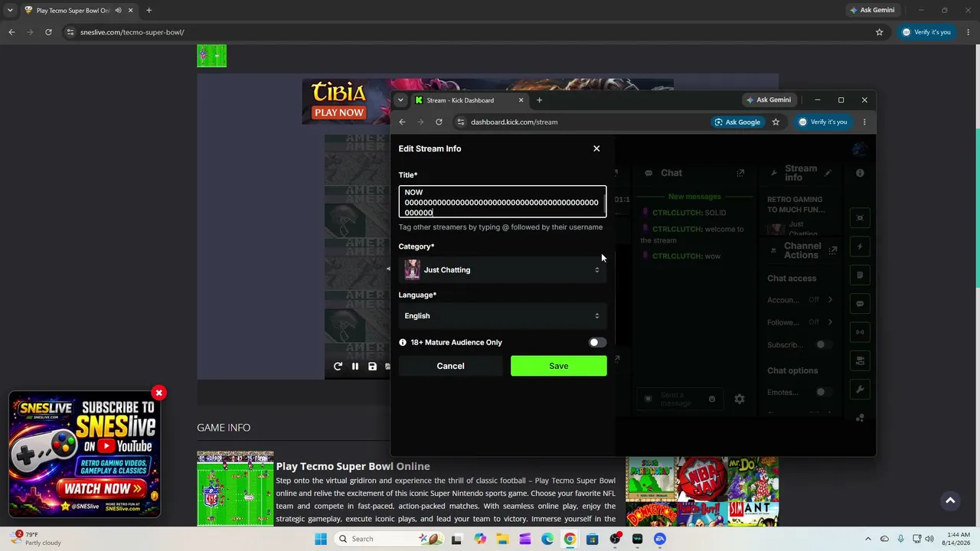Reload the snesslive Tecmo page
Screen dimensions: 980x551
click(48, 32)
